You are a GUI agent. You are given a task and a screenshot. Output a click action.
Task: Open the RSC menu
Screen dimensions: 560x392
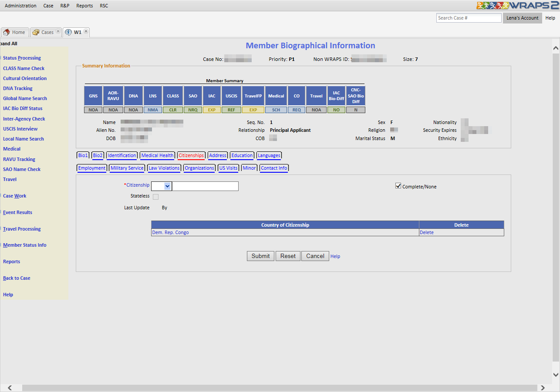coord(104,6)
